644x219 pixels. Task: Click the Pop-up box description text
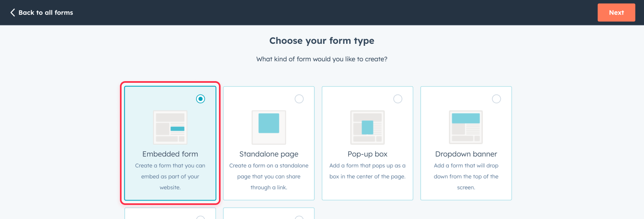point(367,171)
